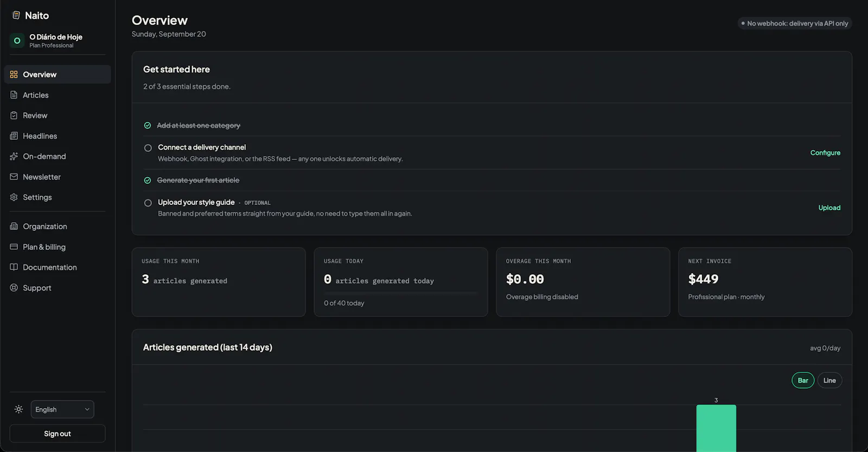Viewport: 868px width, 452px height.
Task: Open the English language dropdown
Action: [x=62, y=409]
